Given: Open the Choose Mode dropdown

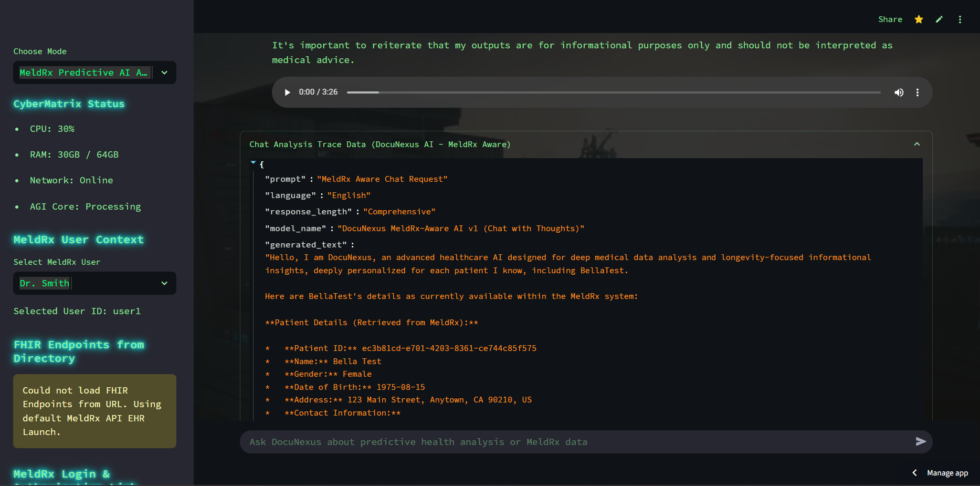Looking at the screenshot, I should point(94,73).
